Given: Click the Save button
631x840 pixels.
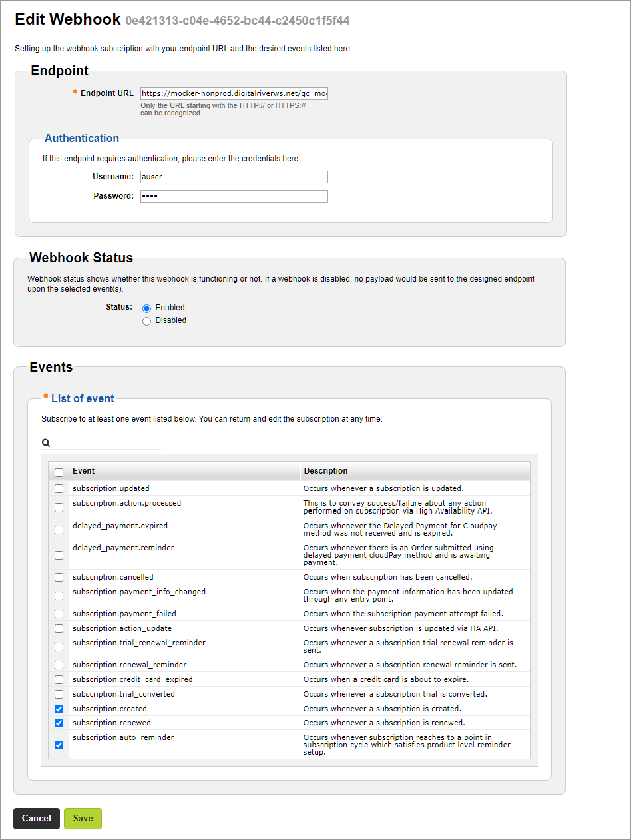Looking at the screenshot, I should [83, 819].
